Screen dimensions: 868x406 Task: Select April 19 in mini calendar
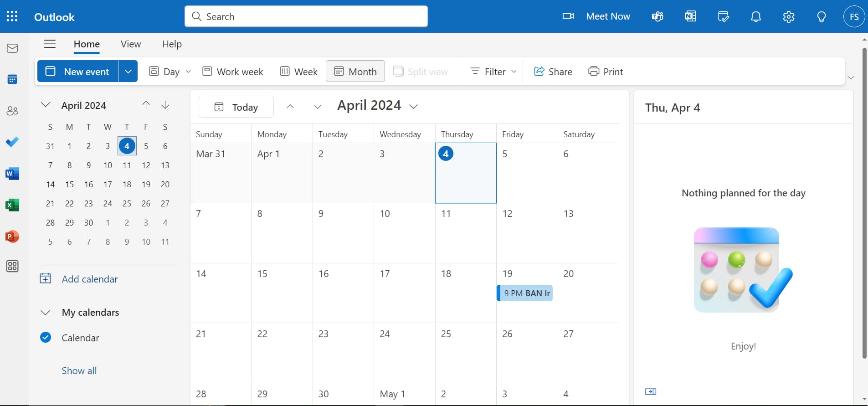(146, 184)
